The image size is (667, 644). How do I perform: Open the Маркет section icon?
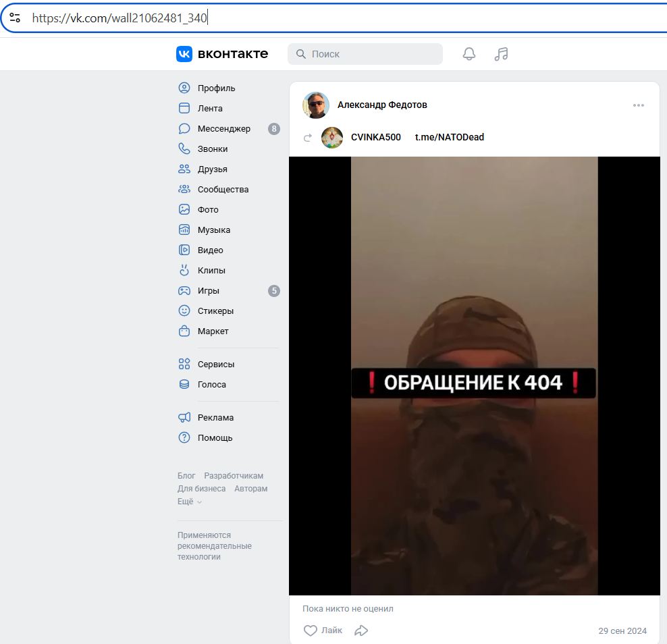click(x=184, y=331)
